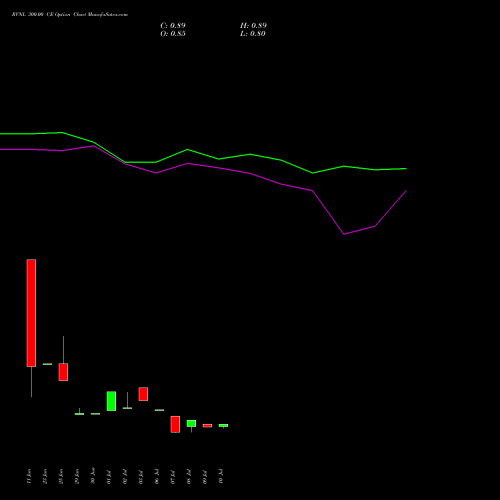This screenshot has width=500, height=500.
Task: Select the flat green candle above 06 Jul
Action: [x=159, y=410]
